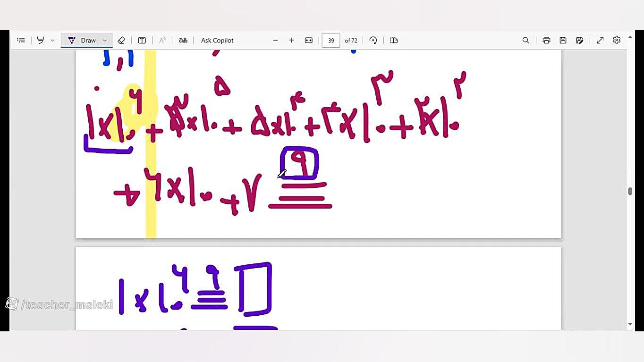The image size is (644, 362).
Task: Enter full screen mode
Action: [x=600, y=40]
